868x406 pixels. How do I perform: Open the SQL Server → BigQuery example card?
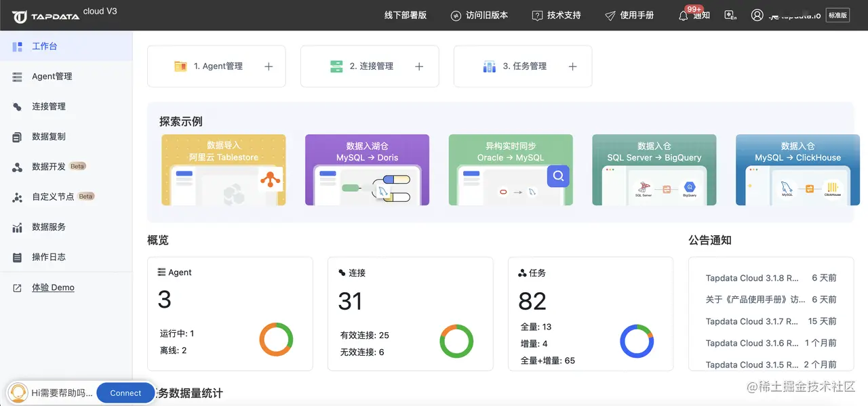tap(654, 169)
